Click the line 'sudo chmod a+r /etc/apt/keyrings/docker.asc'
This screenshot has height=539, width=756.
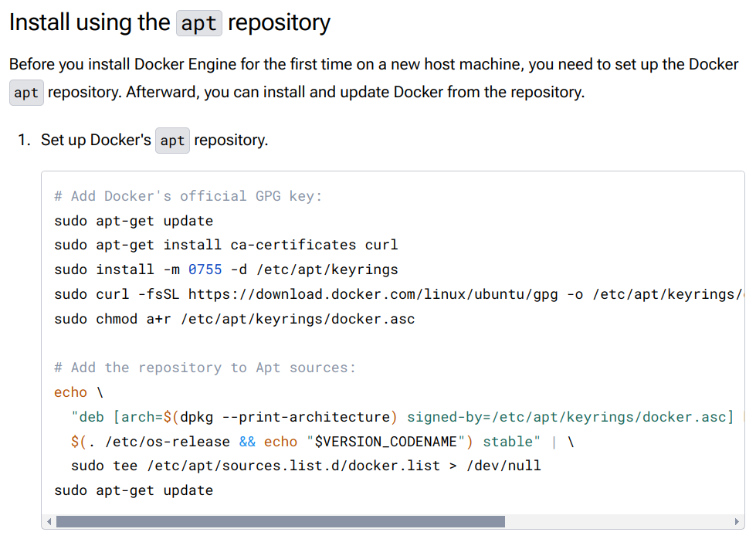(x=234, y=319)
